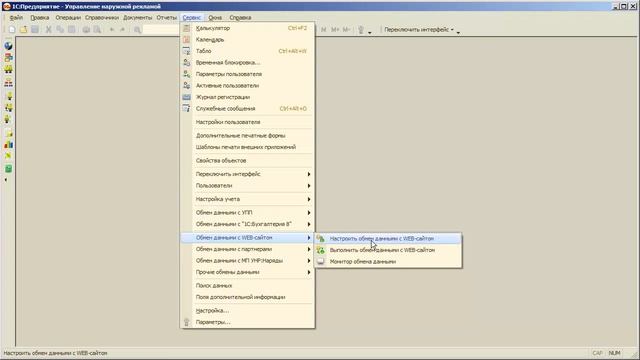Open the Отчеты menu
The width and height of the screenshot is (640, 360).
[x=167, y=18]
